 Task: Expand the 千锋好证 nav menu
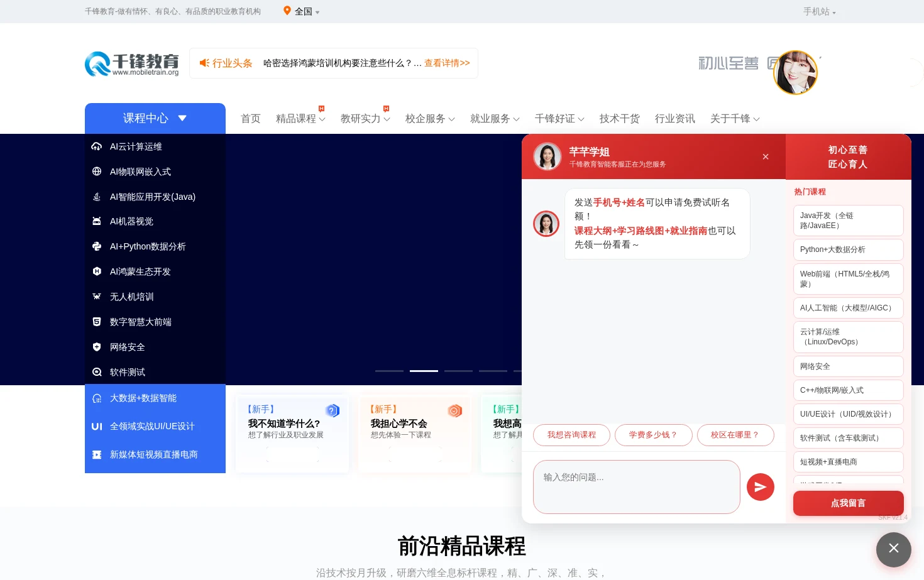coord(559,118)
